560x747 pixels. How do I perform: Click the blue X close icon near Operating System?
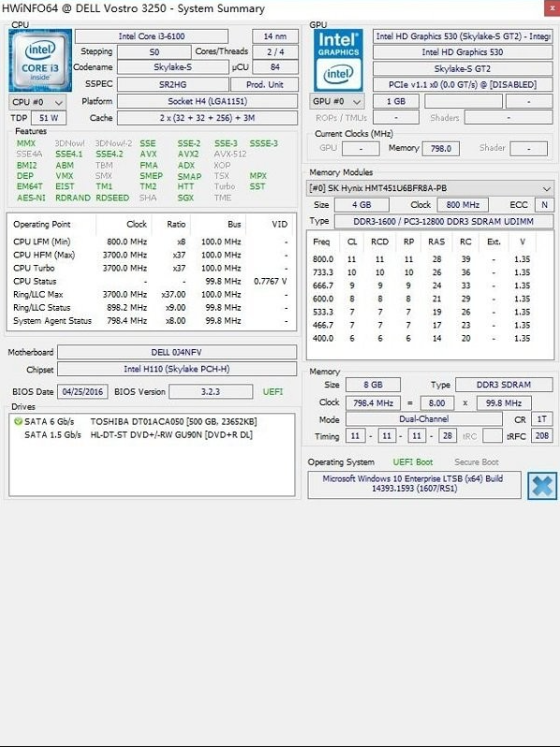[542, 486]
